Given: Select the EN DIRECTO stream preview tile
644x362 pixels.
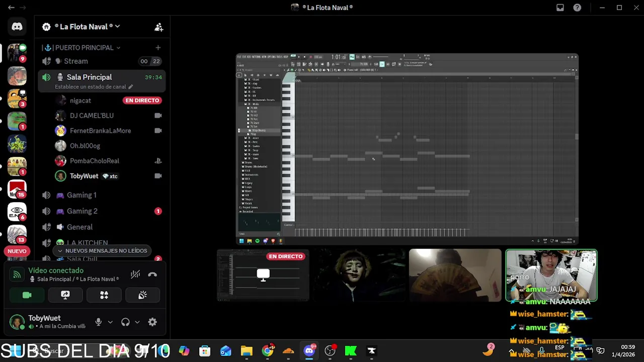Looking at the screenshot, I should pyautogui.click(x=263, y=276).
